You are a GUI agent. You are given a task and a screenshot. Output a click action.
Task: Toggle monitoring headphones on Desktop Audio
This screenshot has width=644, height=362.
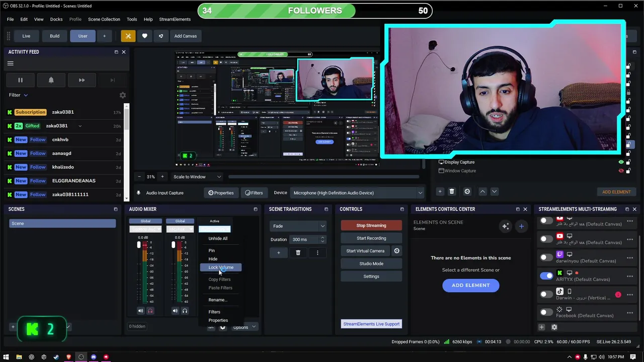tap(150, 311)
